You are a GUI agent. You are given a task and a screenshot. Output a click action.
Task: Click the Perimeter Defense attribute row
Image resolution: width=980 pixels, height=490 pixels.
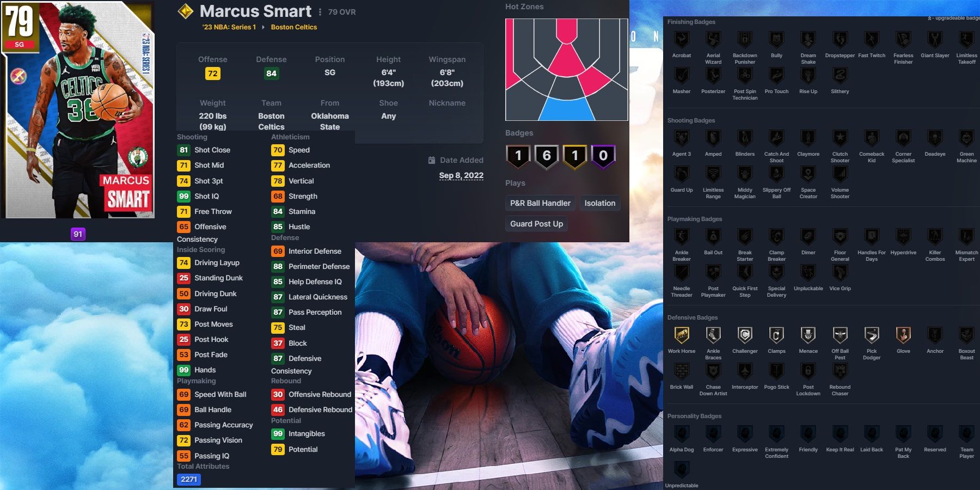click(x=311, y=266)
